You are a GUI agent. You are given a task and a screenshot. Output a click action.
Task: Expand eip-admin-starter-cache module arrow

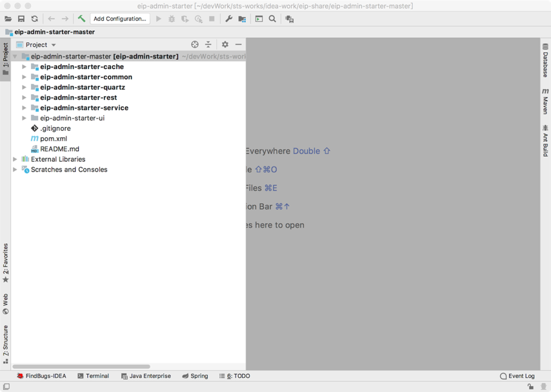[24, 66]
